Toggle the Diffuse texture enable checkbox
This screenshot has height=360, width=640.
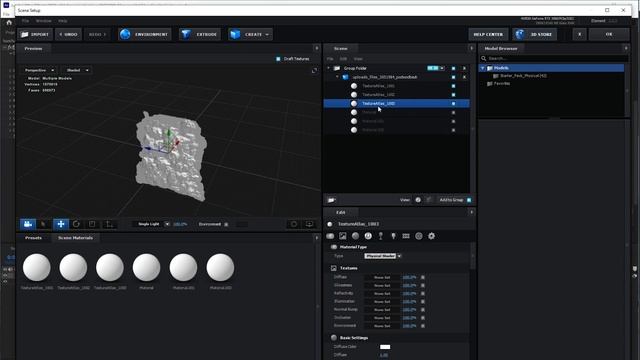coord(423,278)
